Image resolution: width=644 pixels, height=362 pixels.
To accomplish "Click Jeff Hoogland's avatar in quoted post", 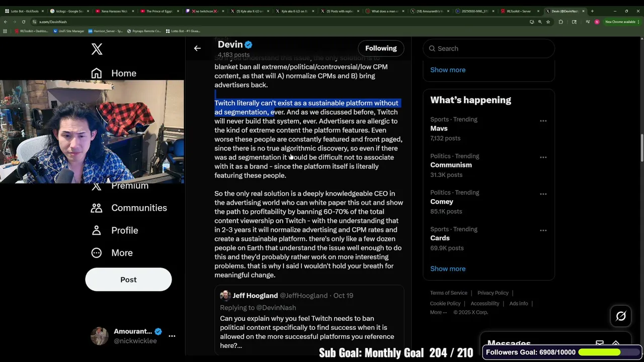I will click(225, 296).
